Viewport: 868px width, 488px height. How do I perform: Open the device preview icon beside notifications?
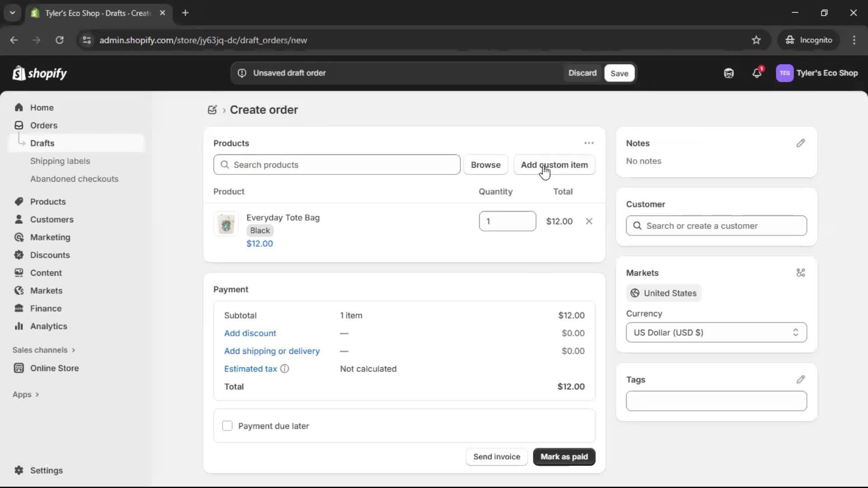pyautogui.click(x=729, y=73)
